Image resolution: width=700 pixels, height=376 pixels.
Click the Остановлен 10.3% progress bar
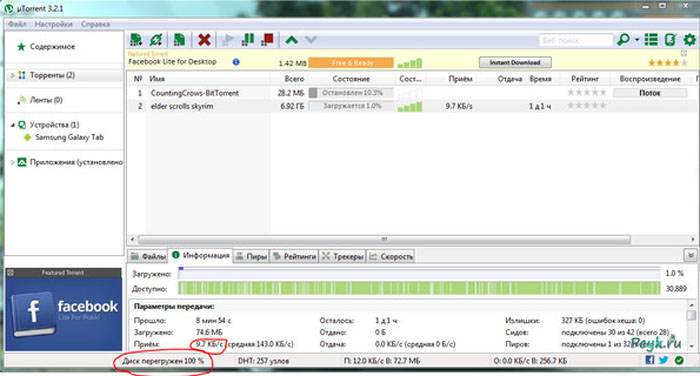tap(351, 93)
